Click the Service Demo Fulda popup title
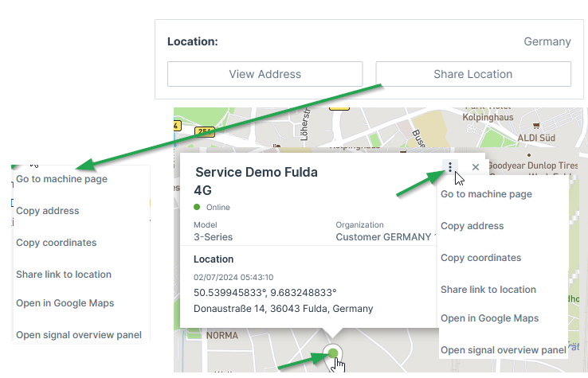 click(256, 172)
